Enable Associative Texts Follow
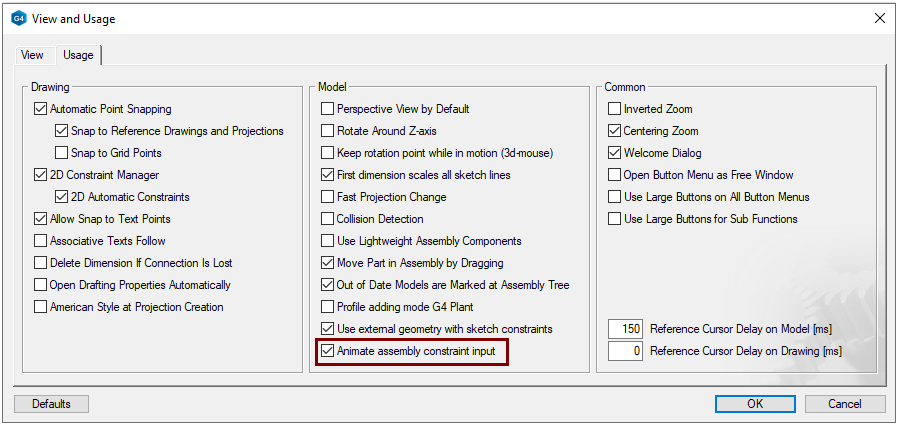This screenshot has height=425, width=898. tap(41, 241)
